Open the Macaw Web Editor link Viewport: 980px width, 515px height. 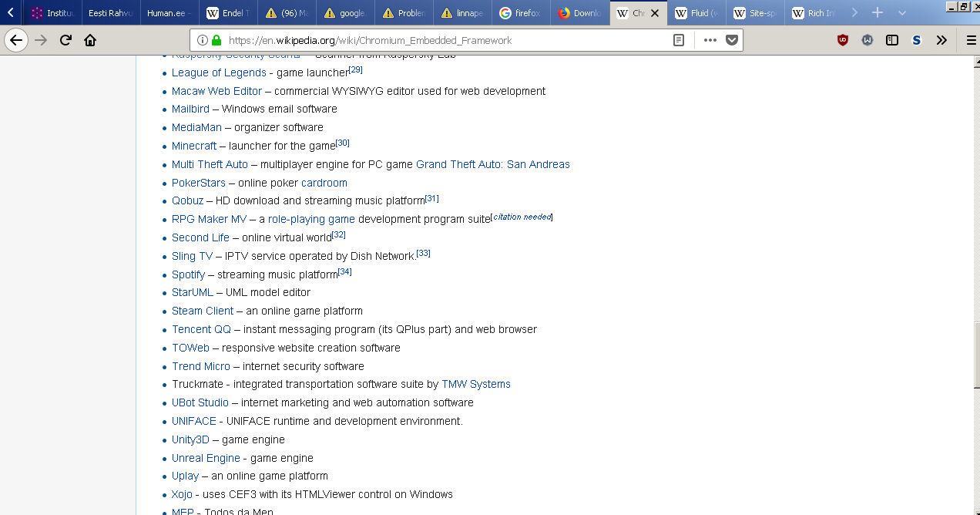coord(216,91)
